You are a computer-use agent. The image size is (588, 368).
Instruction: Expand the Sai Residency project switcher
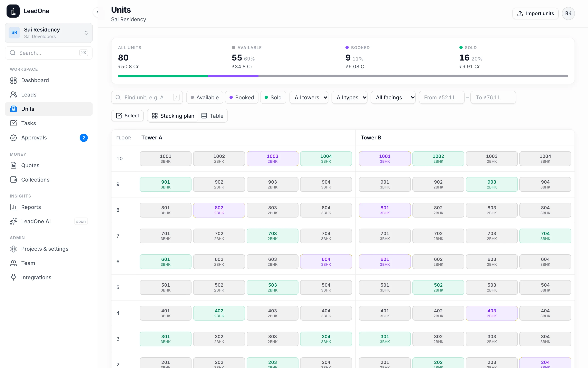pos(49,33)
